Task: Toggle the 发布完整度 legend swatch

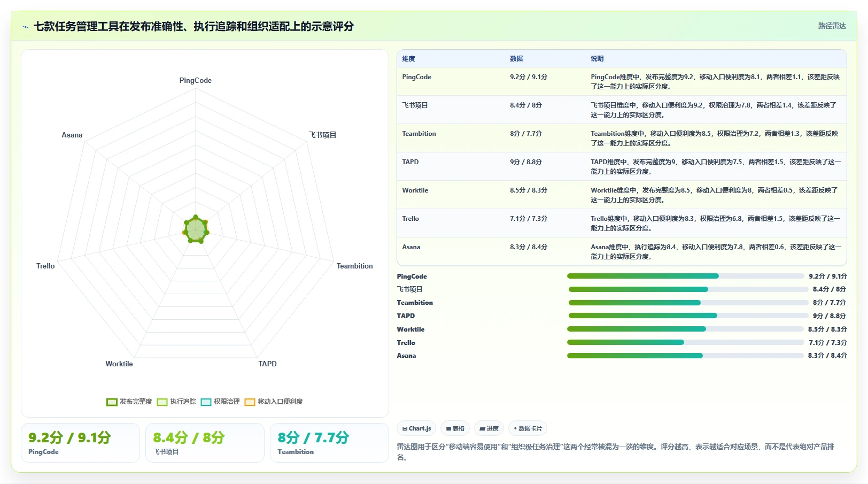Action: click(x=112, y=402)
